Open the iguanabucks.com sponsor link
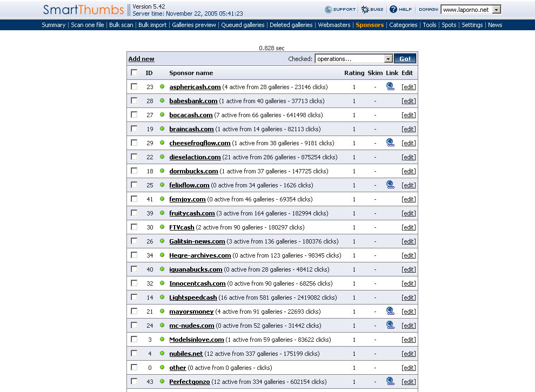This screenshot has width=535, height=392. pyautogui.click(x=196, y=269)
